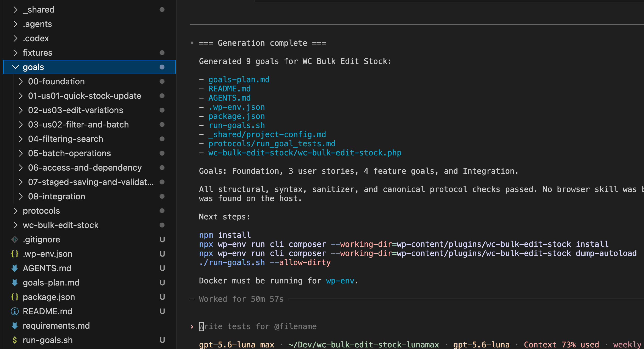The image size is (644, 349).
Task: Click the ~/Dev/wc-bulk-edit-stock-lunamax path text
Action: [x=364, y=345]
